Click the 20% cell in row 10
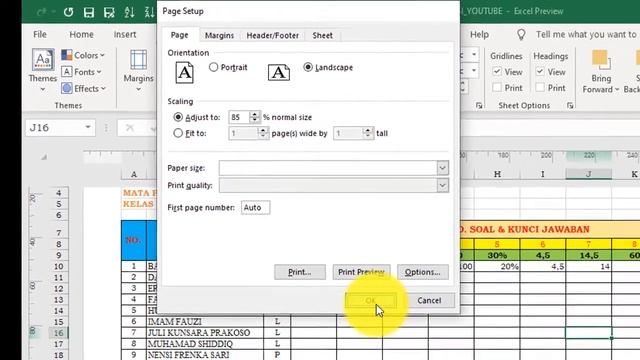 pyautogui.click(x=497, y=267)
